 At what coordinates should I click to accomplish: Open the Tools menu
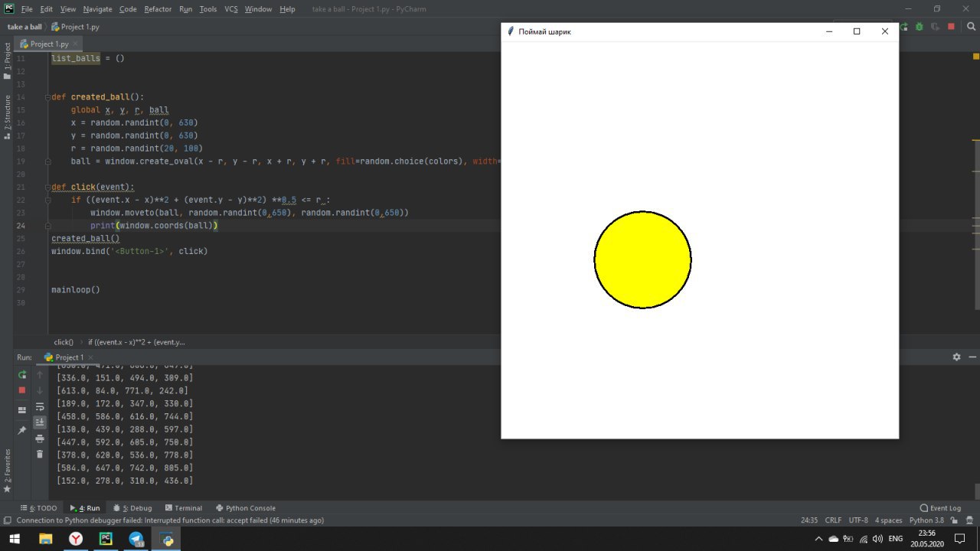[x=208, y=9]
